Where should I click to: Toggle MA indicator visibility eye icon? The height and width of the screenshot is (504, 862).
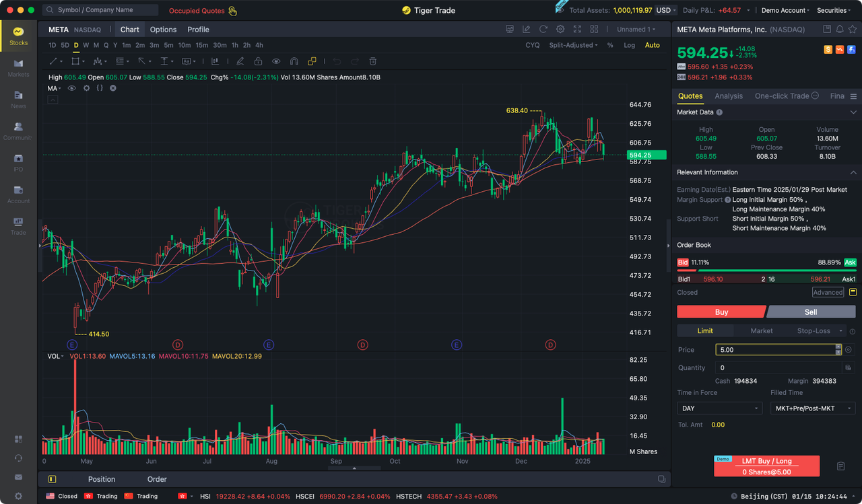point(72,88)
